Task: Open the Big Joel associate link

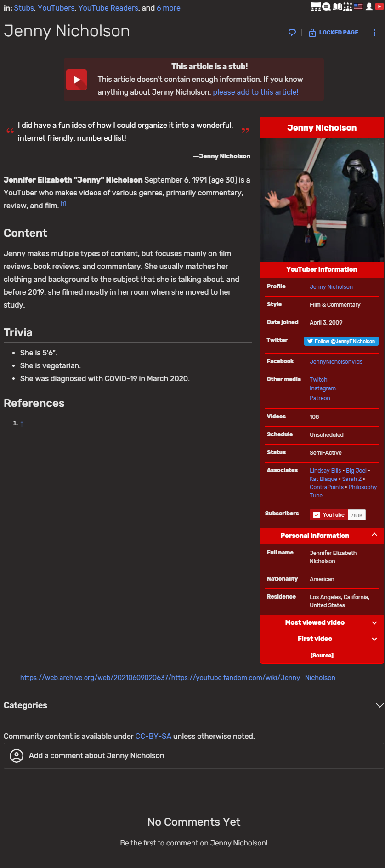Action: click(356, 471)
